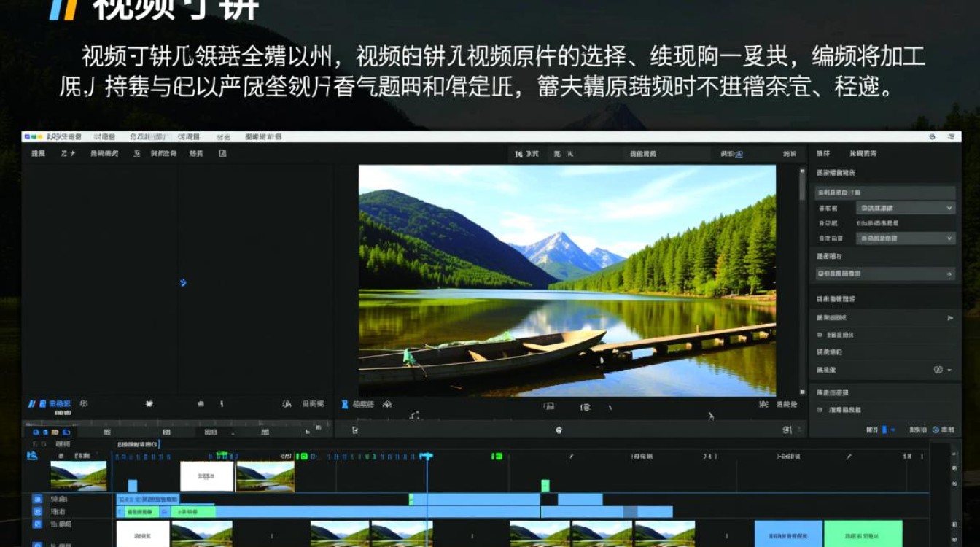
Task: Click the sun-shaped icon below the left source panel
Action: pos(149,403)
